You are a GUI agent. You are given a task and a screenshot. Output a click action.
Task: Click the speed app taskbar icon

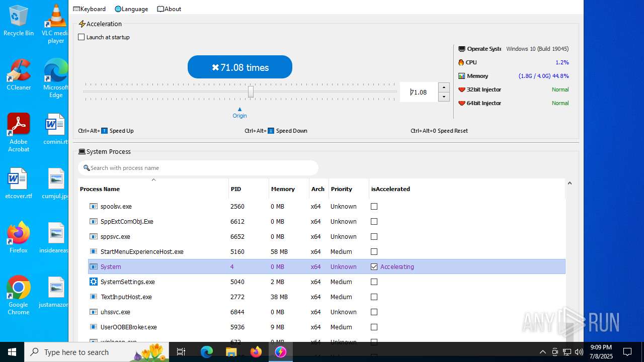(x=280, y=352)
